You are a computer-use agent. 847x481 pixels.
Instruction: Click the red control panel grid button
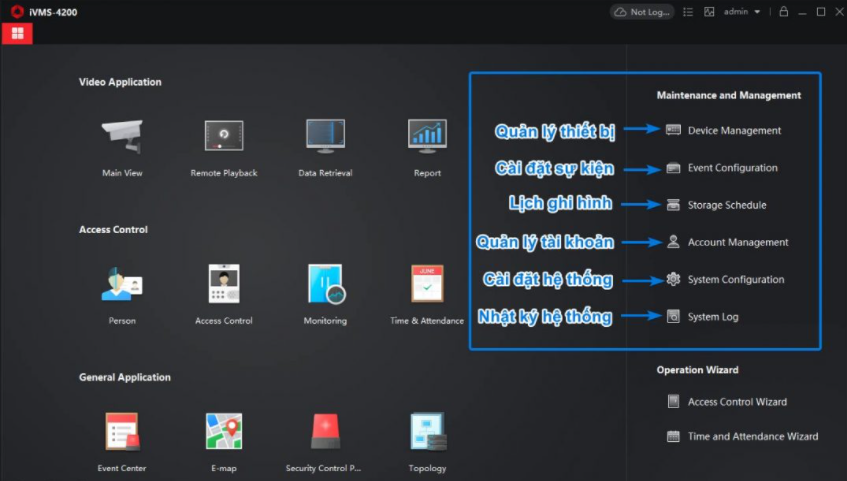click(17, 34)
